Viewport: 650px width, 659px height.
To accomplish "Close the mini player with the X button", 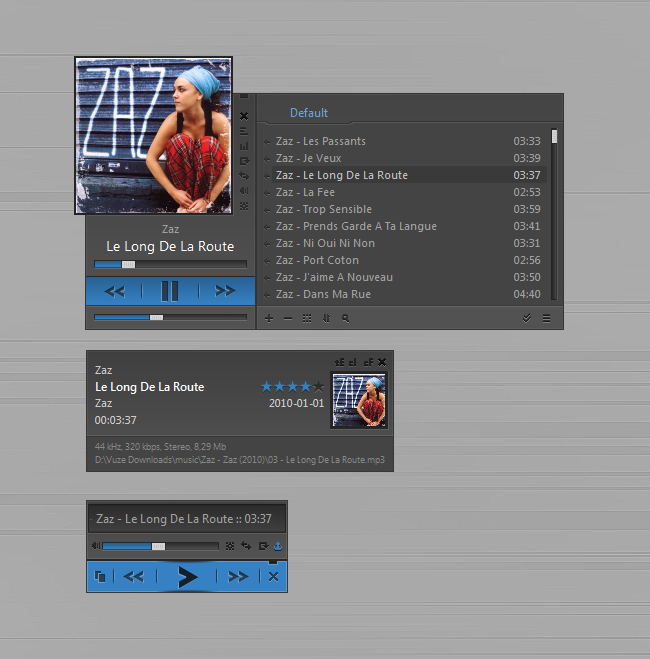I will [273, 577].
